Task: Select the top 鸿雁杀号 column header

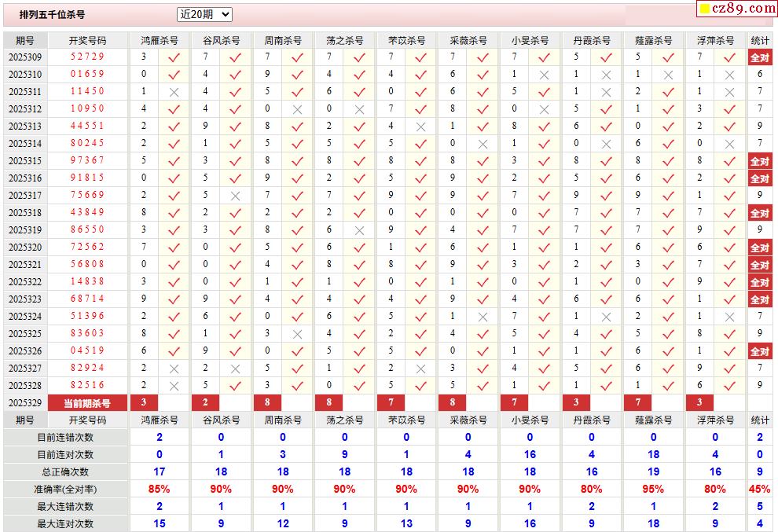Action: 160,40
